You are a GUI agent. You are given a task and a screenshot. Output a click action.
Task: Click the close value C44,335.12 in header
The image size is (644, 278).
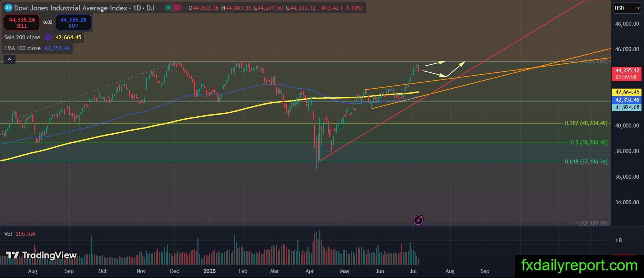301,8
